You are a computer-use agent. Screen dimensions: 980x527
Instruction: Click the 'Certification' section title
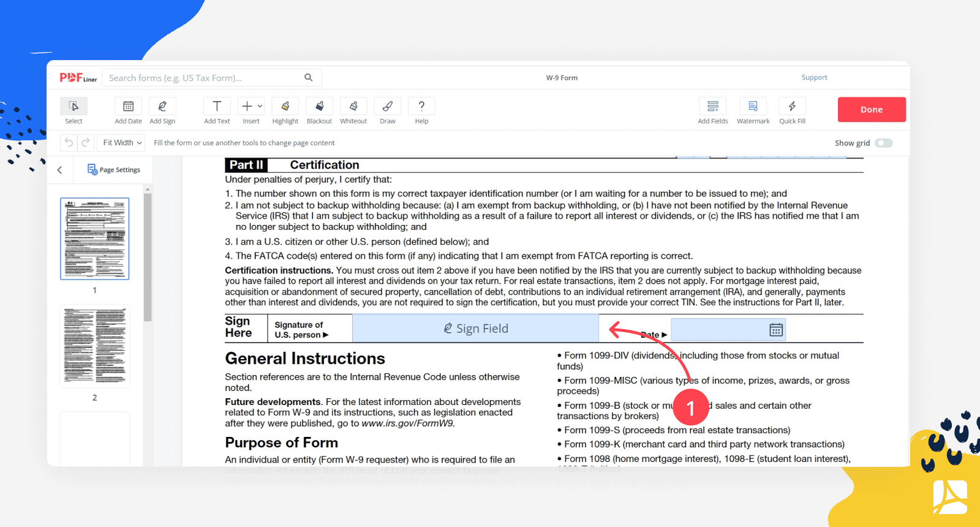pos(325,165)
